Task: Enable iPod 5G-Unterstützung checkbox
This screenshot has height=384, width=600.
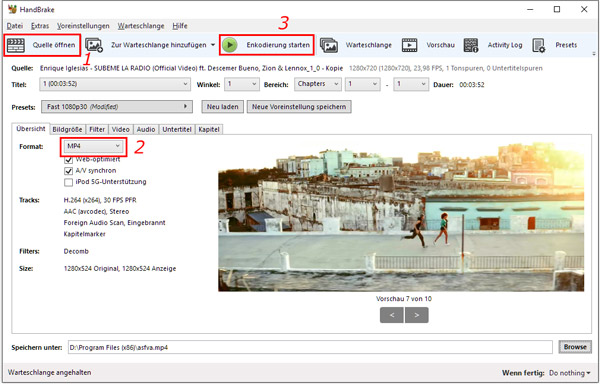Action: [x=68, y=182]
